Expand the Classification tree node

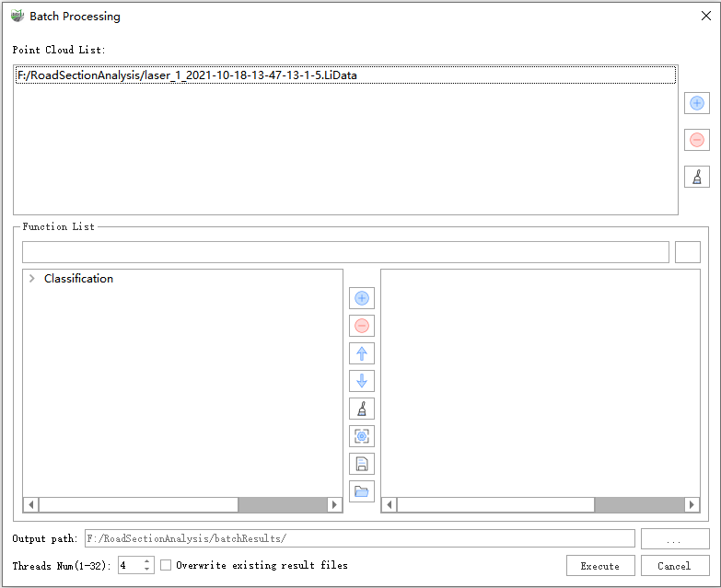point(32,279)
